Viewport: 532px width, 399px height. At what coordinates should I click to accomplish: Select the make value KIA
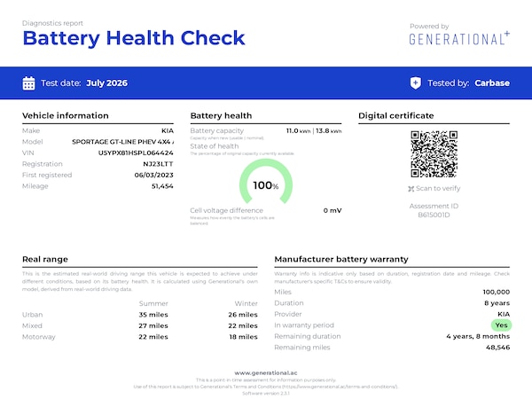click(168, 130)
